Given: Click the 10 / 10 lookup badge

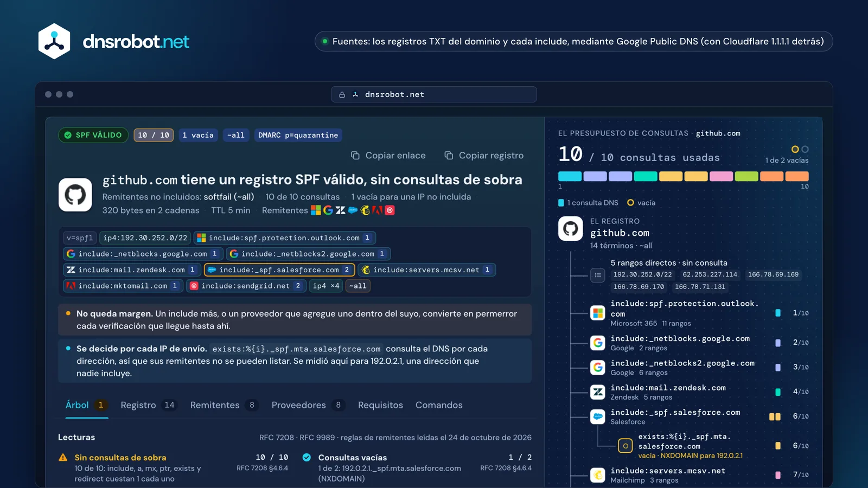Looking at the screenshot, I should 154,135.
